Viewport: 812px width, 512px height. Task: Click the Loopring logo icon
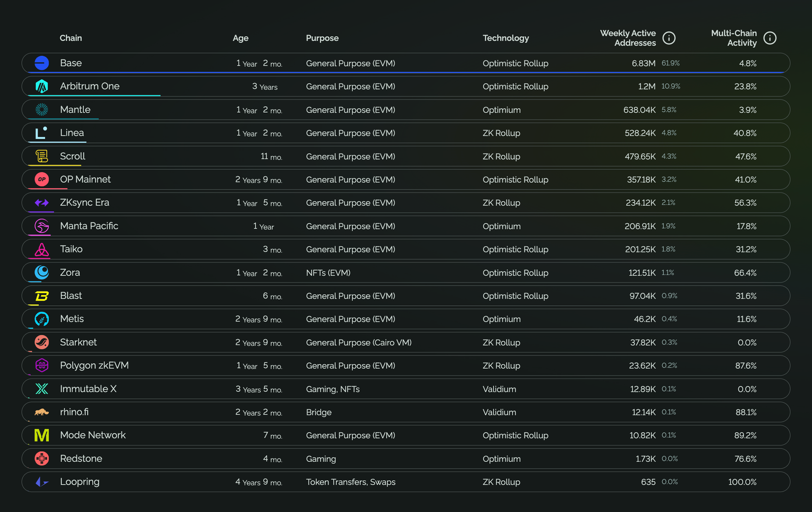pyautogui.click(x=42, y=482)
